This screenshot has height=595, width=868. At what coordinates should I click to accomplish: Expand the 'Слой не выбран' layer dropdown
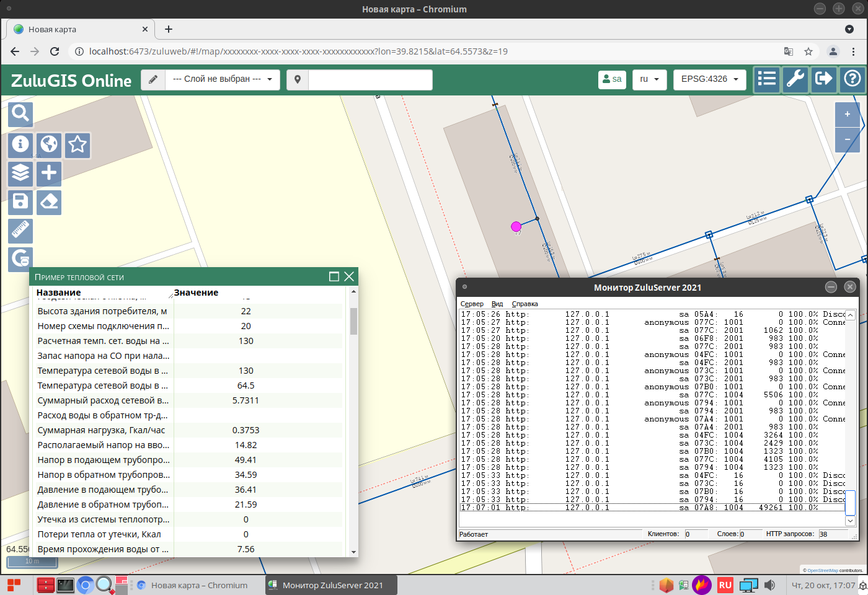click(223, 79)
